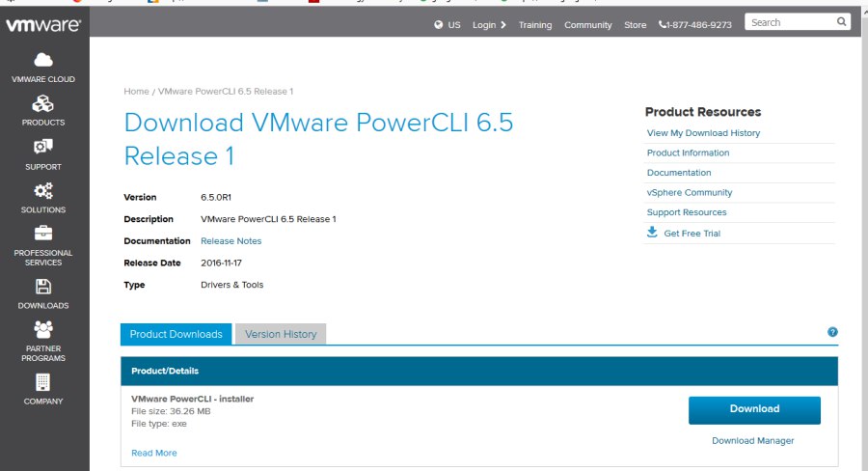
Task: Click the release date 2016-11-17
Action: point(221,263)
